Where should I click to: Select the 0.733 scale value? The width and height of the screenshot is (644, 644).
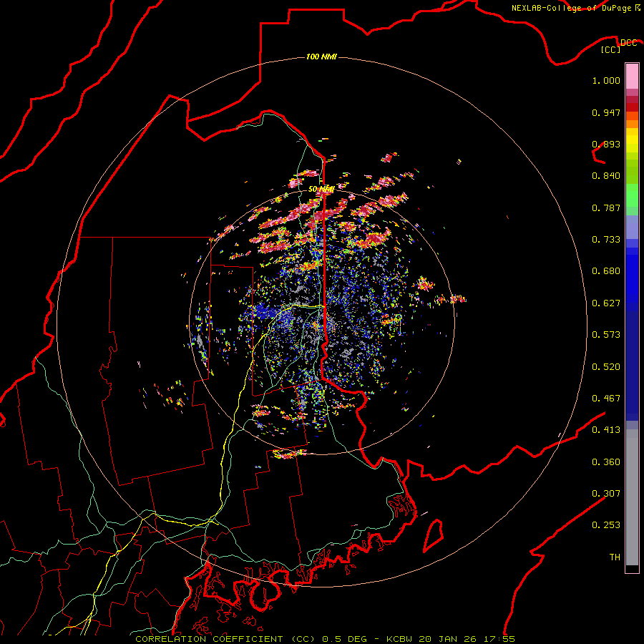click(x=606, y=240)
